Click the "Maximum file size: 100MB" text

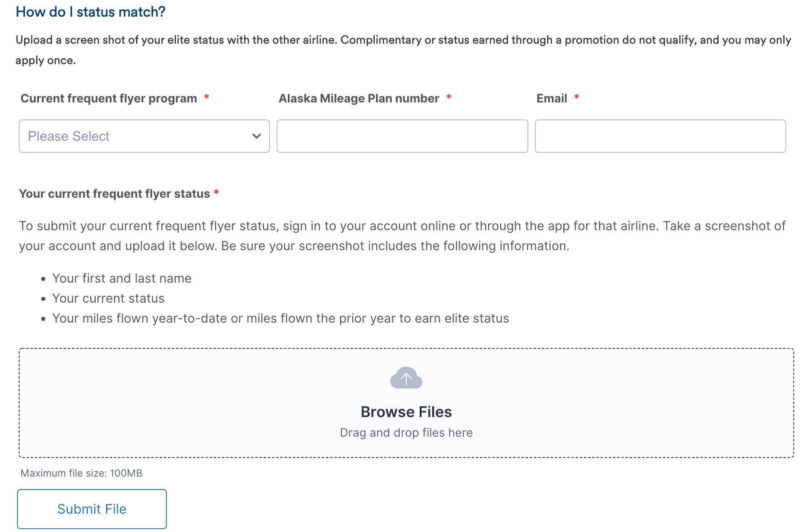(x=81, y=473)
